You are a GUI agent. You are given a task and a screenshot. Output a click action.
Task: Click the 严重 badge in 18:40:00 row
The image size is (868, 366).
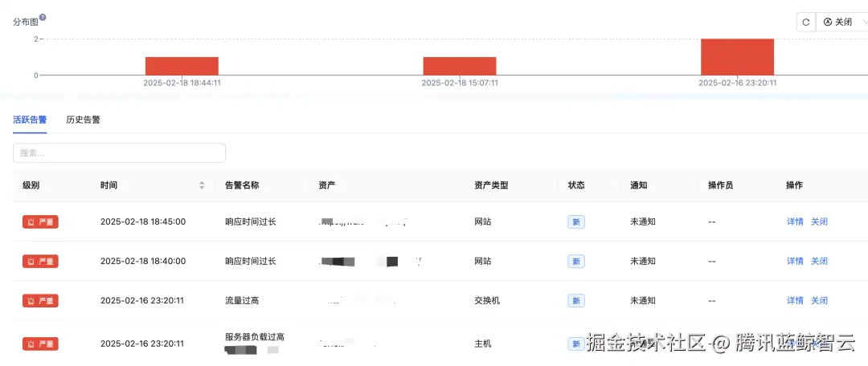(x=40, y=261)
